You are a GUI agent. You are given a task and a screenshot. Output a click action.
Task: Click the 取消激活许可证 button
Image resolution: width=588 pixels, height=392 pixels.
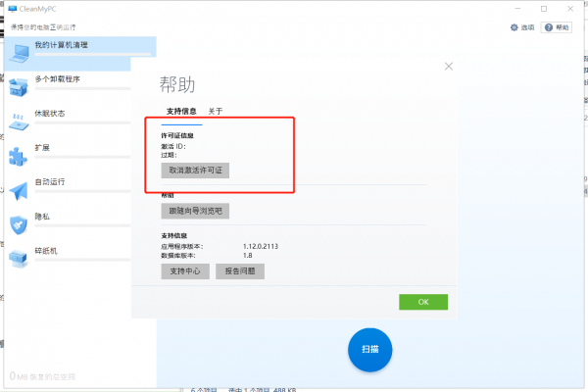[195, 171]
